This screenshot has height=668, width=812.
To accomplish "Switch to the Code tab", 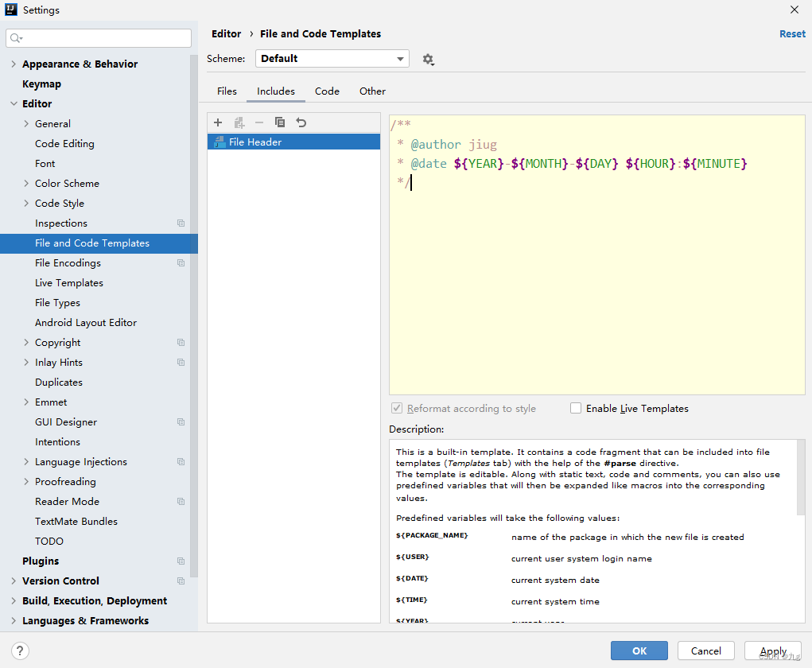I will [327, 91].
